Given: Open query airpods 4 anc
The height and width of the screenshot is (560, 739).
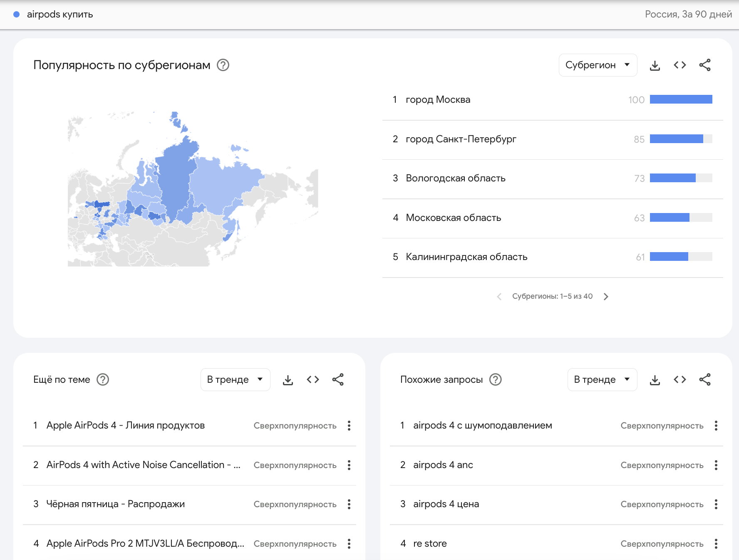Looking at the screenshot, I should tap(443, 465).
